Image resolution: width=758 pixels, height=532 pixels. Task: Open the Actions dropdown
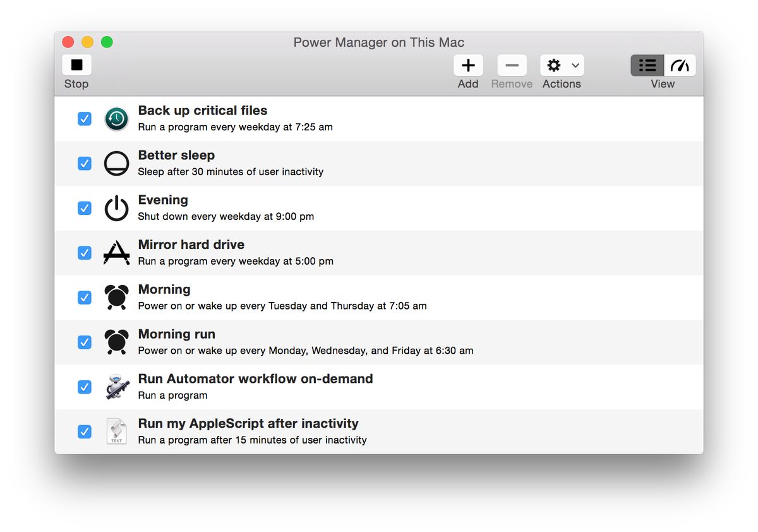click(575, 65)
